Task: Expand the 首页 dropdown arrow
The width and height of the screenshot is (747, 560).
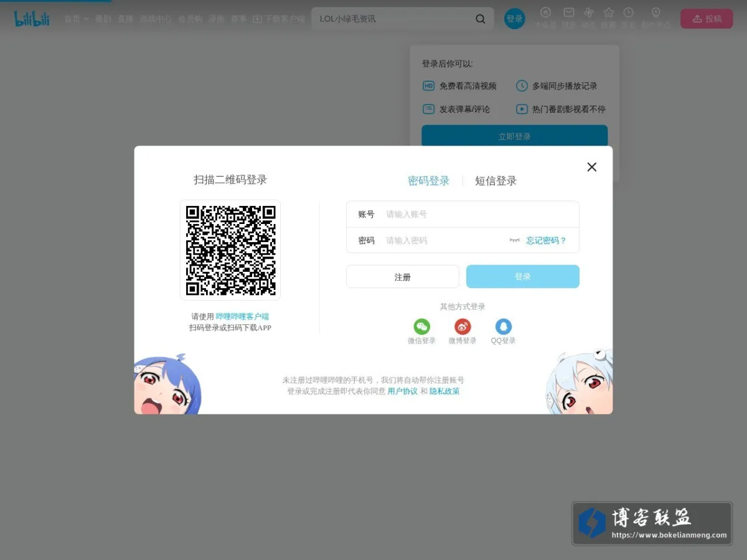Action: click(x=86, y=19)
